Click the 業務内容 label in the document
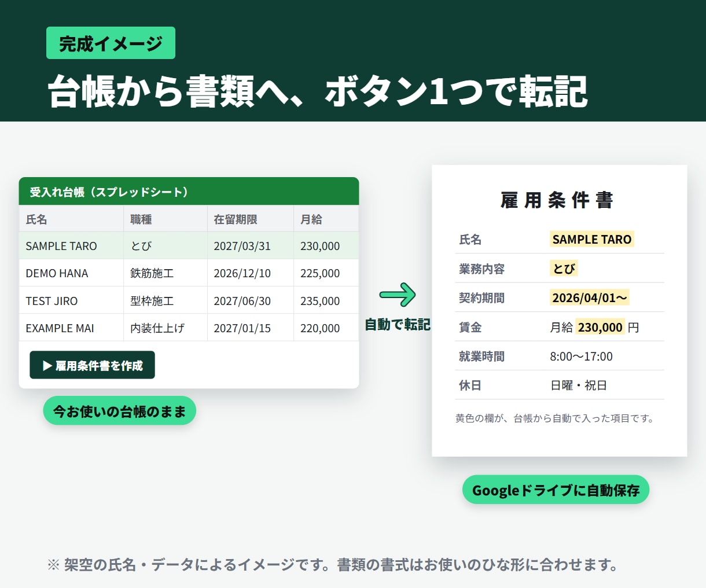Screen dimensions: 706x588 pyautogui.click(x=481, y=269)
